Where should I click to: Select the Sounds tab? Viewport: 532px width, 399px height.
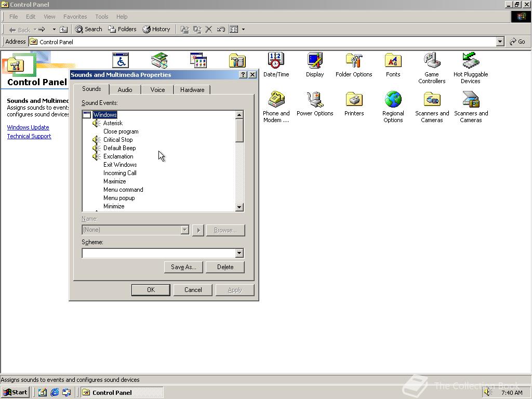click(x=91, y=89)
